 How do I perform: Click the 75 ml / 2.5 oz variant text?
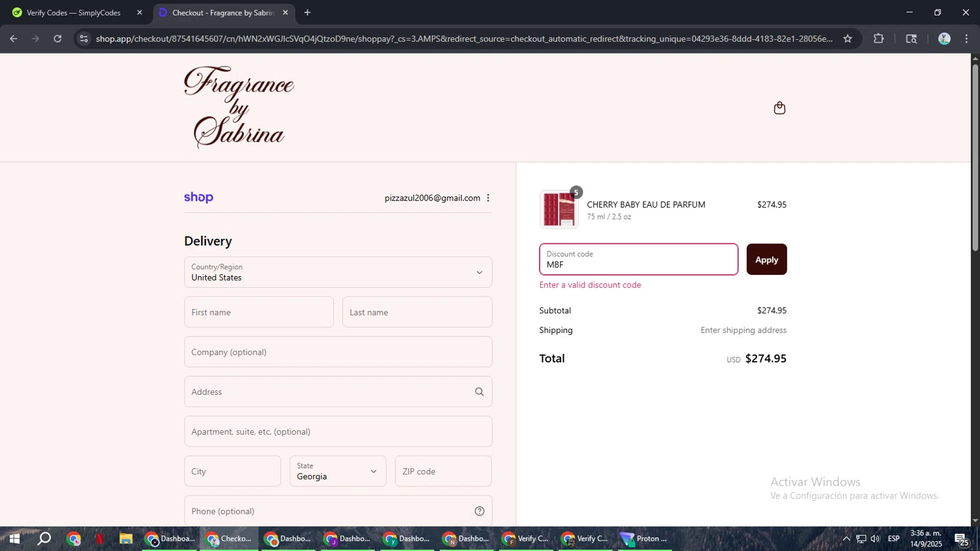(609, 217)
